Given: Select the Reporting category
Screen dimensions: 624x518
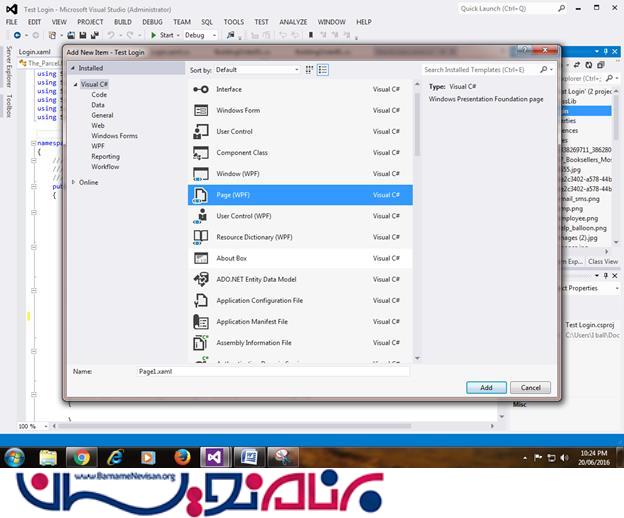Looking at the screenshot, I should (x=105, y=156).
